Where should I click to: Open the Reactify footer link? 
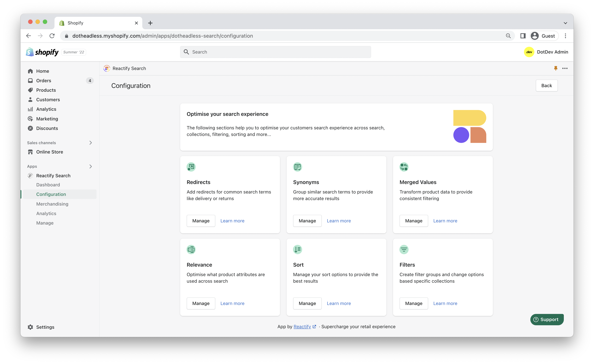point(304,326)
